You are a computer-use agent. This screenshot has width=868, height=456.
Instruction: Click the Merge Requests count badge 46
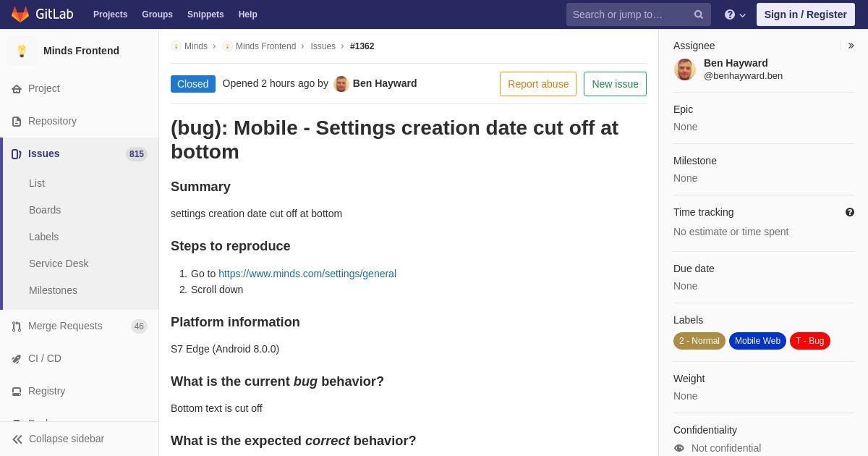[x=139, y=326]
